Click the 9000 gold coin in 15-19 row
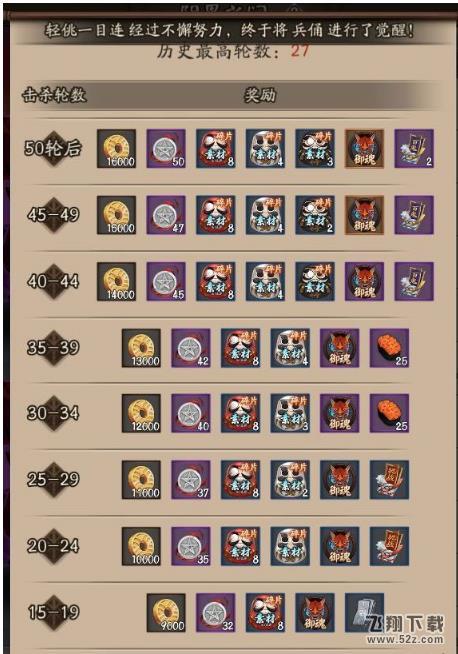458x654 pixels. click(166, 613)
